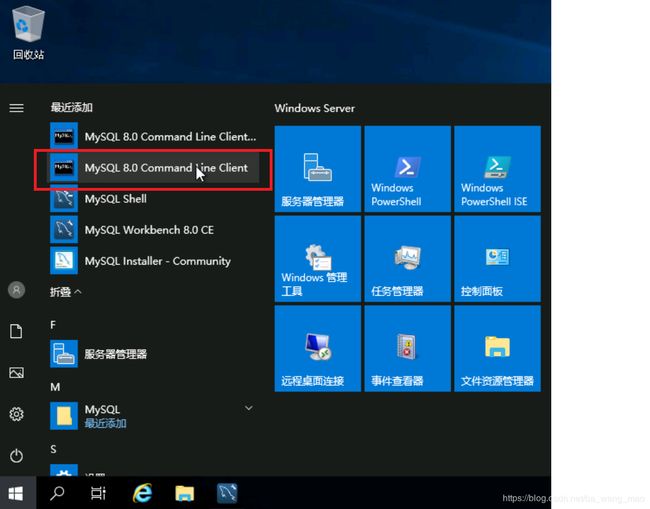Launch the highlighted MySQL 8.0 Command Line Client
Viewport: 650px width, 509px height.
pos(154,167)
